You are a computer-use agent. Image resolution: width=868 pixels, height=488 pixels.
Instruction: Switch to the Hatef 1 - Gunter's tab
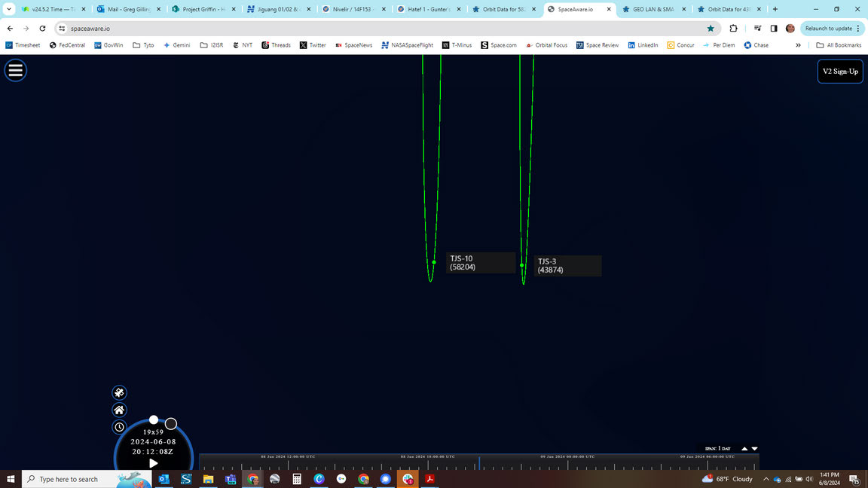[429, 9]
